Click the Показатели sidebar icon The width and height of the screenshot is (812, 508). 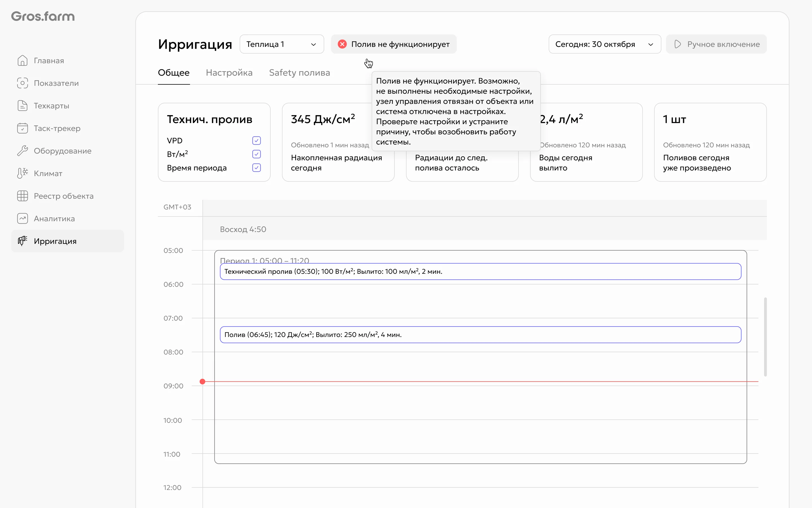tap(23, 83)
